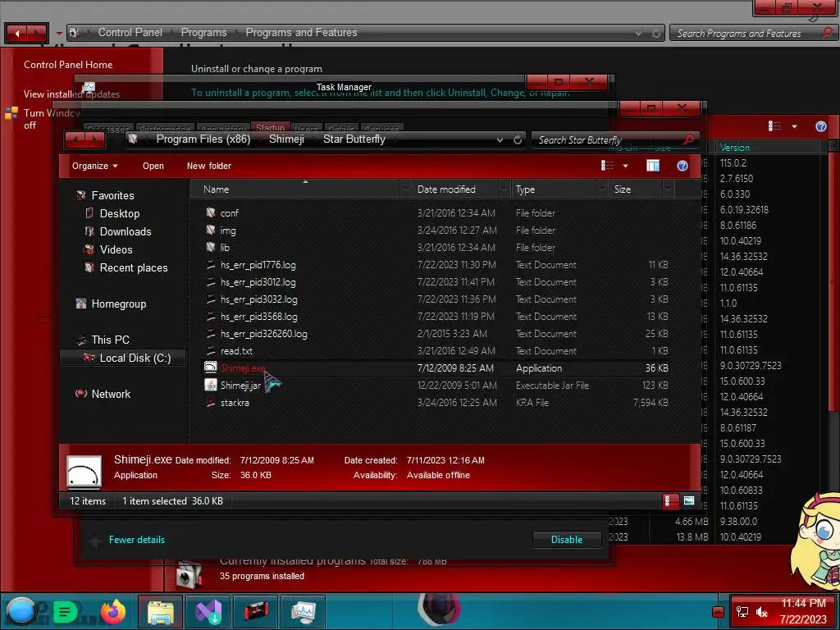Open Recent places in navigation pane

click(134, 268)
